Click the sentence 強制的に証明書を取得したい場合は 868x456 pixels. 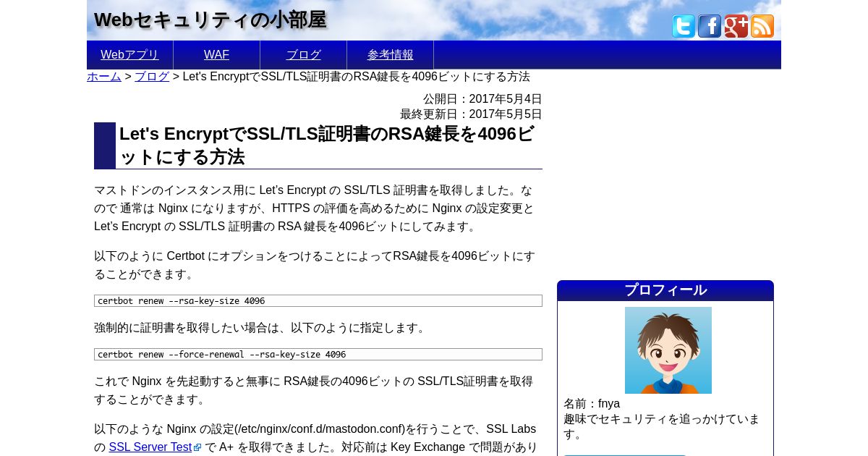[262, 328]
